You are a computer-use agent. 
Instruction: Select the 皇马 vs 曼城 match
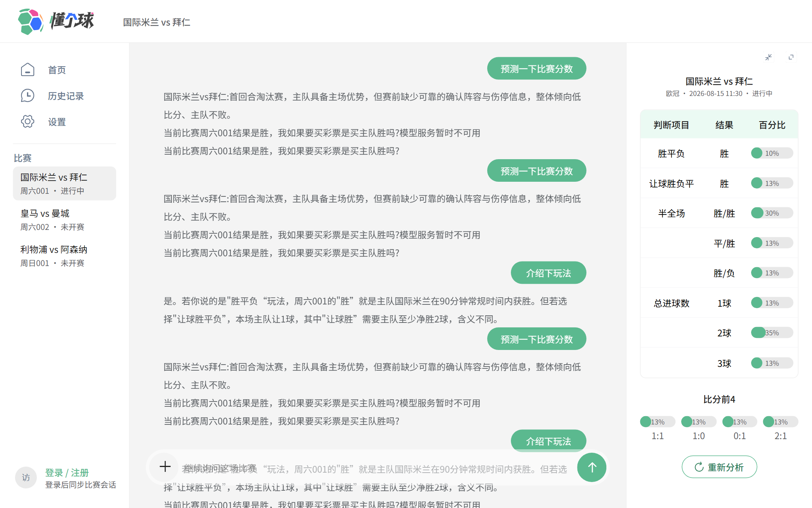click(64, 219)
